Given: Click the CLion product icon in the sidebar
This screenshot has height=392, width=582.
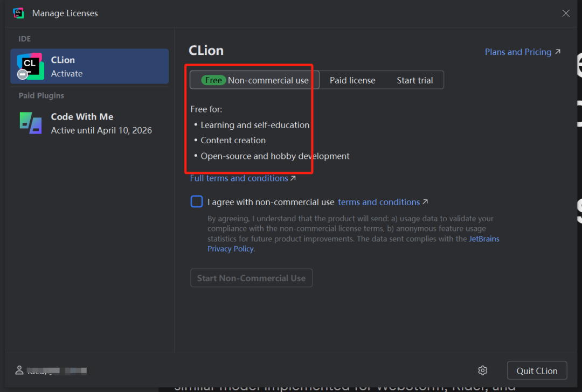Looking at the screenshot, I should click(x=30, y=66).
